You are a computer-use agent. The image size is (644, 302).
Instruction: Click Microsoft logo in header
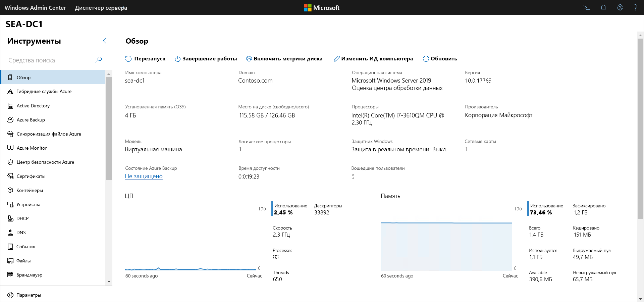pyautogui.click(x=322, y=7)
